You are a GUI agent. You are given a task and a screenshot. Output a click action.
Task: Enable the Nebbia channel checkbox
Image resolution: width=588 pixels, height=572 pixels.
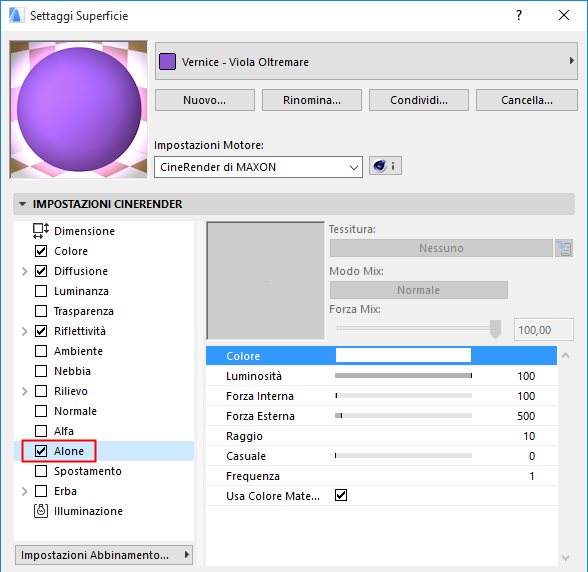41,371
